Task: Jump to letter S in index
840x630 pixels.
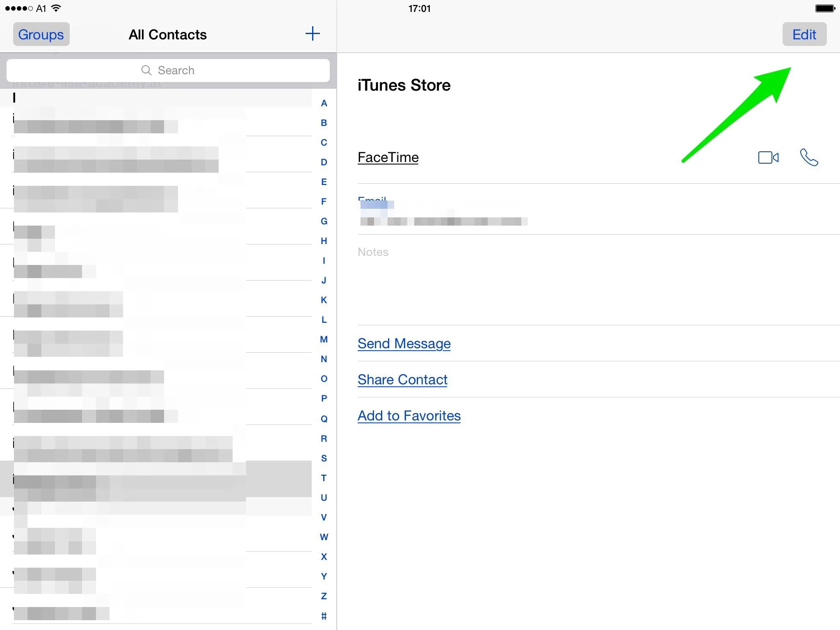Action: coord(324,458)
